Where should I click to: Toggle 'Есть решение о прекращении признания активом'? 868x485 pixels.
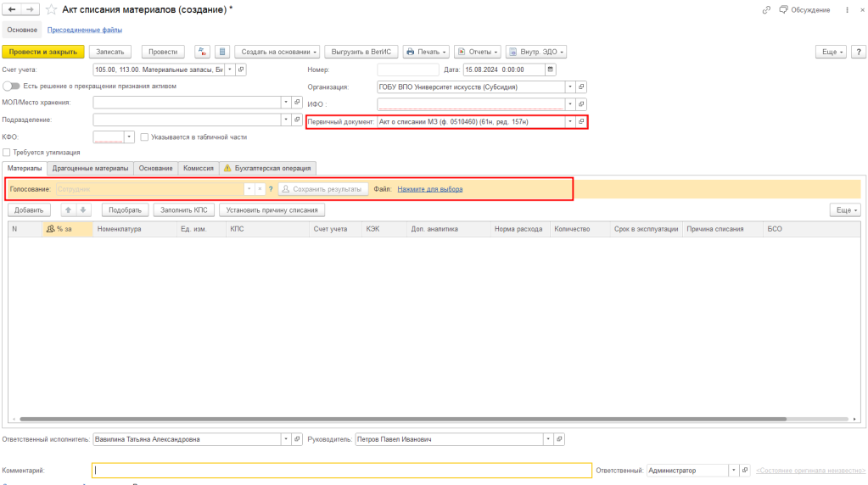point(11,86)
